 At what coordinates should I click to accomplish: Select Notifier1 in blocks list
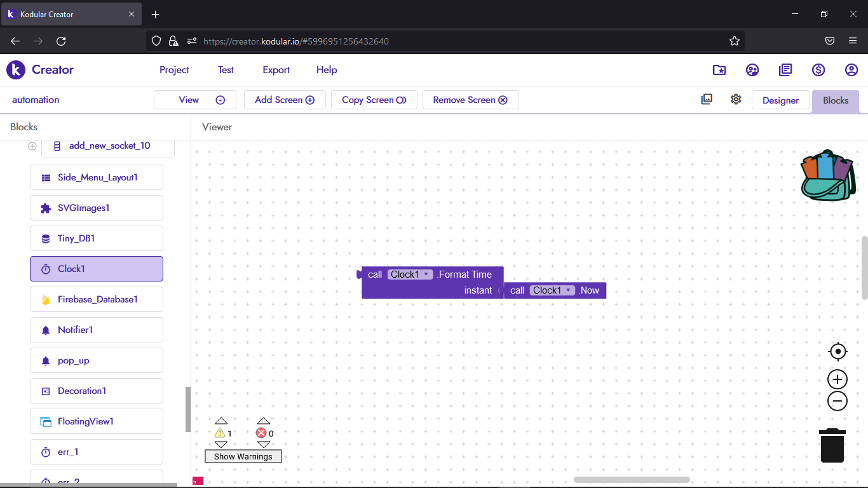pyautogui.click(x=97, y=330)
